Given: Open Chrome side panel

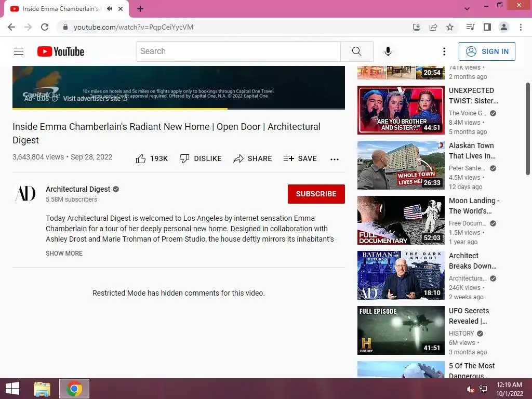Looking at the screenshot, I should (x=487, y=27).
